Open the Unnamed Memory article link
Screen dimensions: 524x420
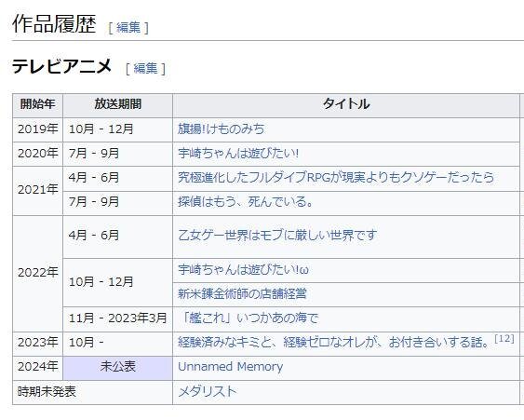230,367
